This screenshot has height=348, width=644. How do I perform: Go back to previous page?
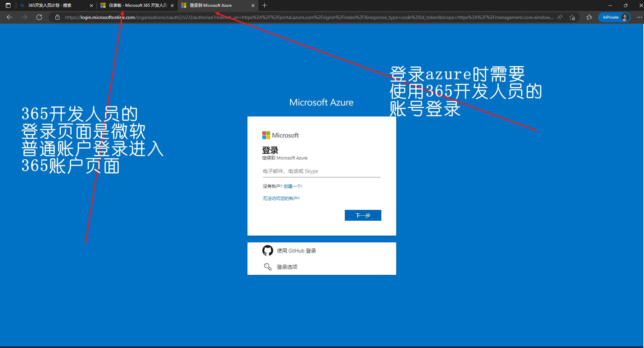pyautogui.click(x=9, y=17)
